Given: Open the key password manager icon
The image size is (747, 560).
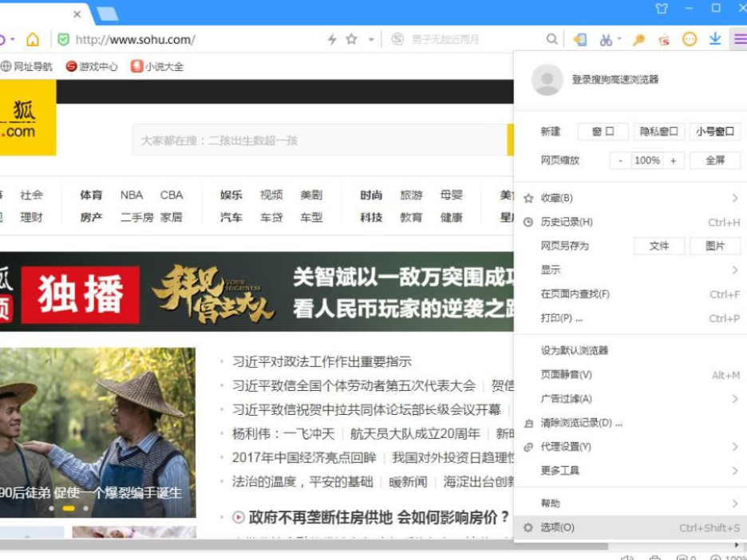Looking at the screenshot, I should click(x=638, y=40).
